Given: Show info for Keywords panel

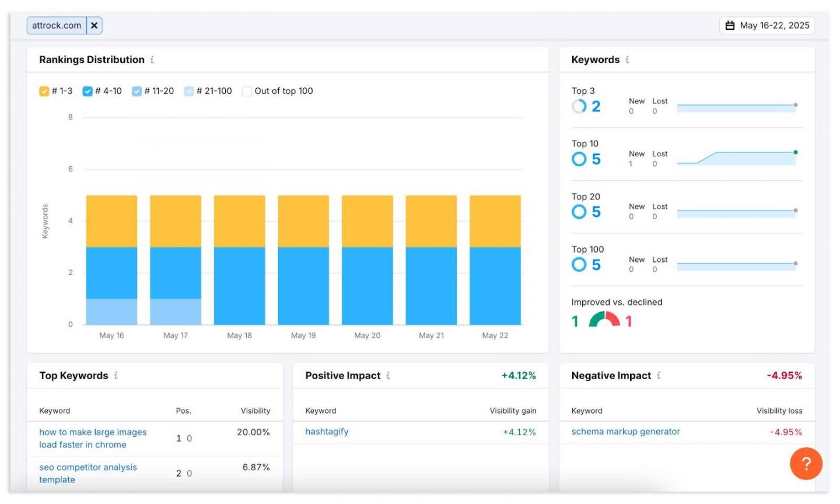Looking at the screenshot, I should [x=627, y=60].
